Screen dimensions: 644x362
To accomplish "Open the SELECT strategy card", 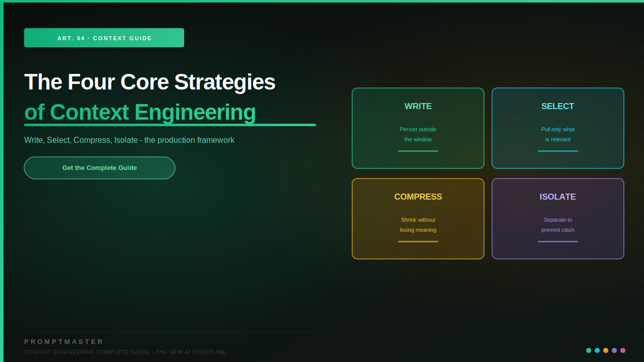I will (x=558, y=128).
